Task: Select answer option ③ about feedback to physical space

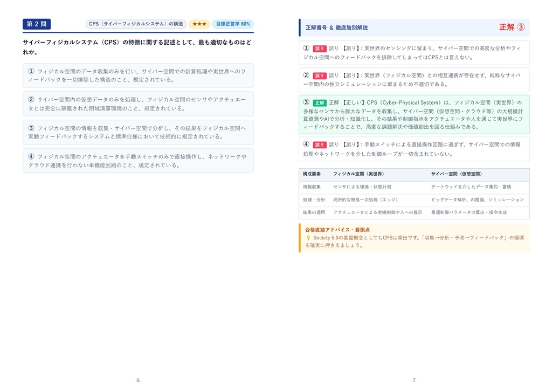Action: pos(138,132)
